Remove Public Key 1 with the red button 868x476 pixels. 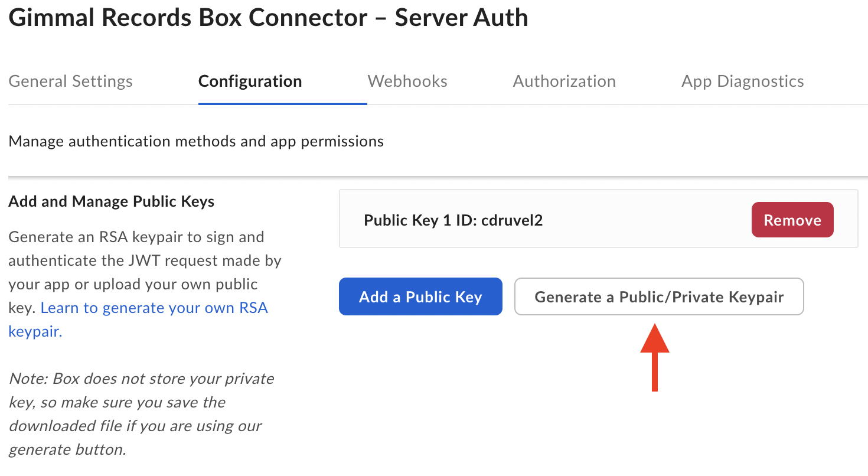pyautogui.click(x=792, y=220)
